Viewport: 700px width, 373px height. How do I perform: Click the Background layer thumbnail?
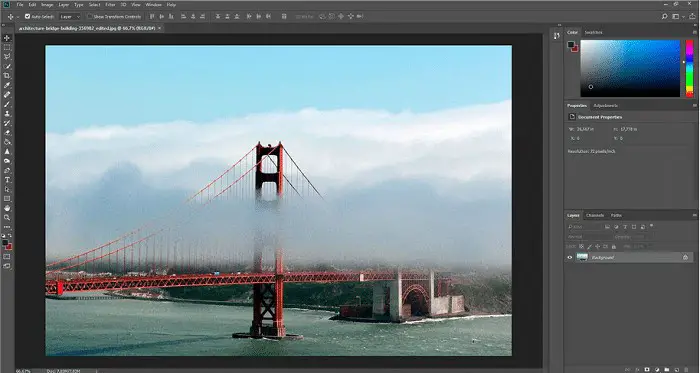tap(582, 257)
